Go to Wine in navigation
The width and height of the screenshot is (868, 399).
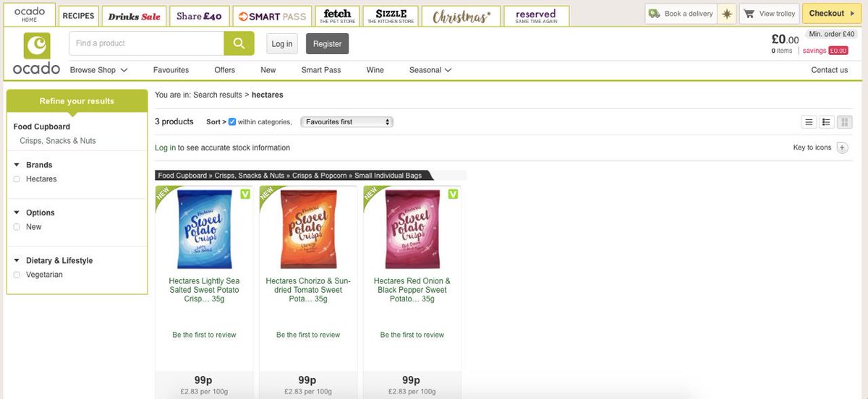point(375,70)
